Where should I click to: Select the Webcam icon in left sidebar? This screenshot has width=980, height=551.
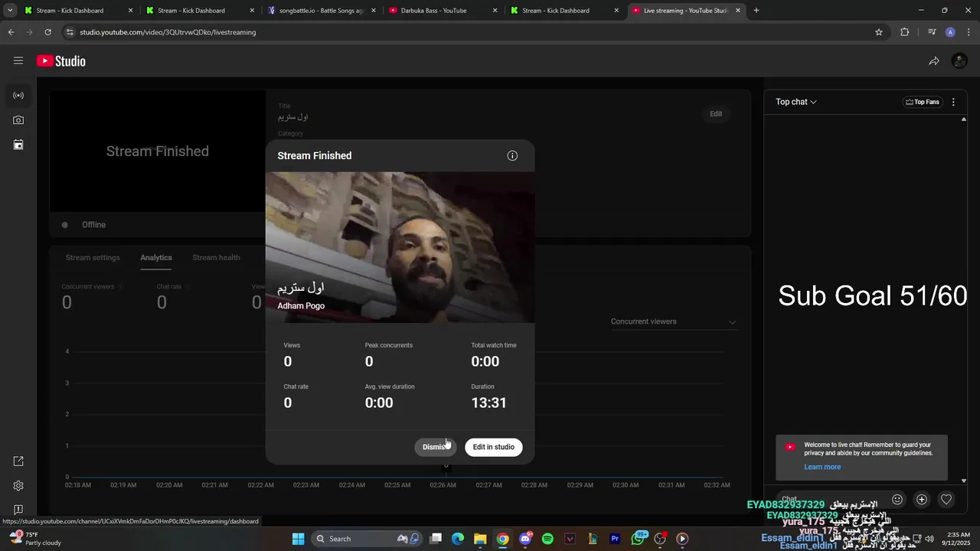click(x=18, y=120)
